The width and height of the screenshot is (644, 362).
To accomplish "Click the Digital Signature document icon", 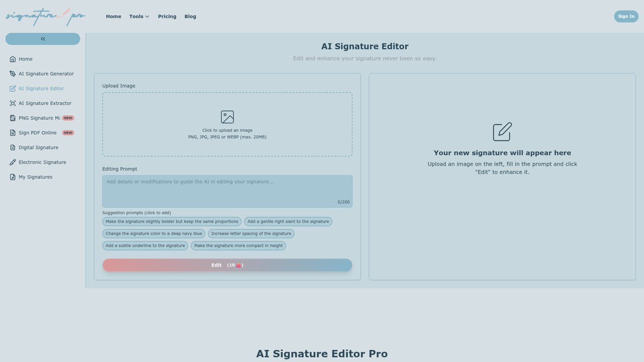I will point(13,147).
